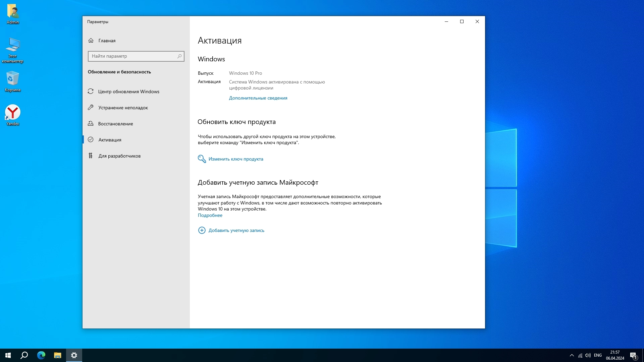Select the Activation checkmark sidebar item
This screenshot has width=644, height=362.
pos(110,140)
